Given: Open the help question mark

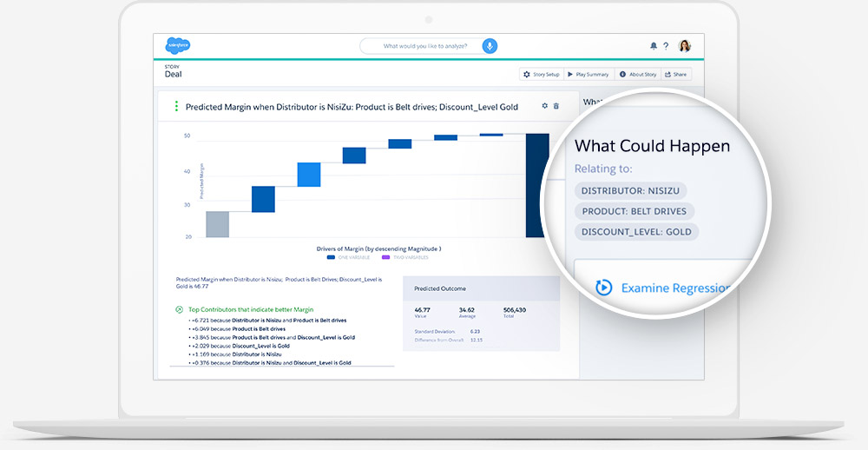Looking at the screenshot, I should point(666,46).
